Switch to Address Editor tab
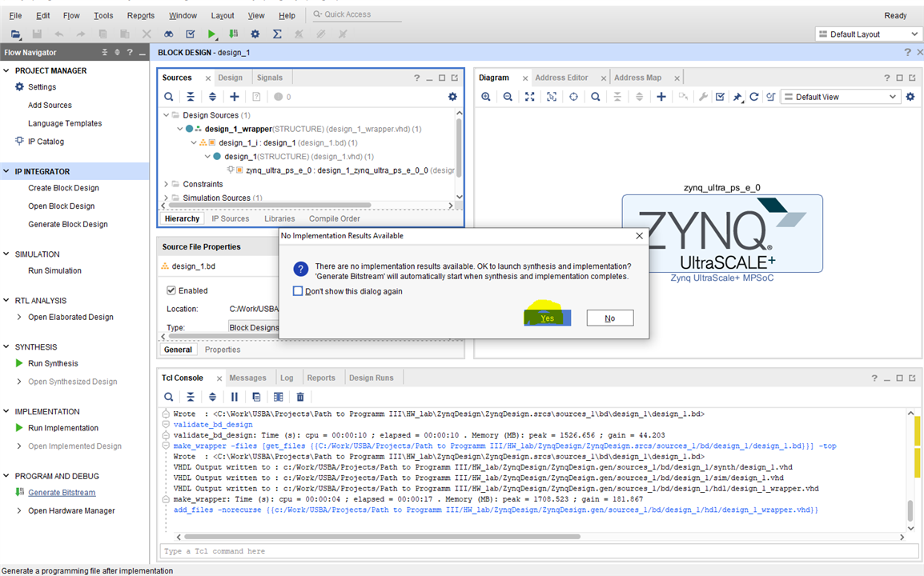 [x=561, y=78]
